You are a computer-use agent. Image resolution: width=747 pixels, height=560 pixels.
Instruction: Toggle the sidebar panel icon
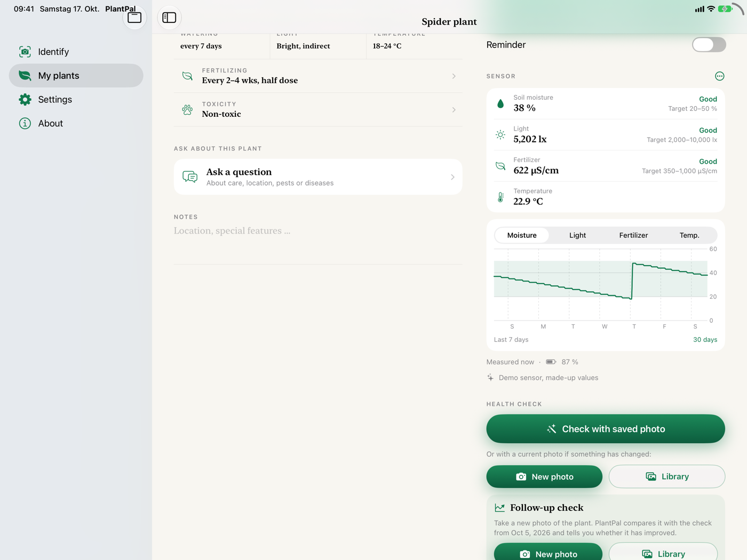tap(169, 18)
